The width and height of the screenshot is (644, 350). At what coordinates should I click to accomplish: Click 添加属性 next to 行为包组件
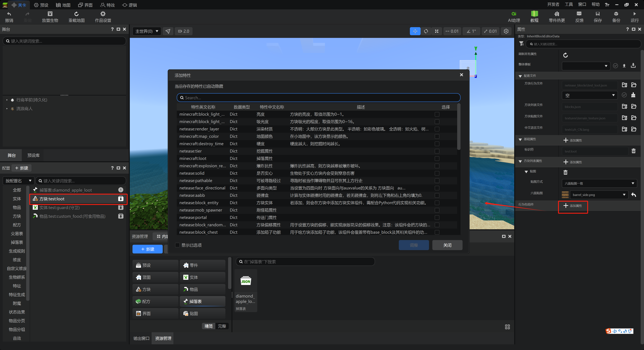tap(573, 206)
